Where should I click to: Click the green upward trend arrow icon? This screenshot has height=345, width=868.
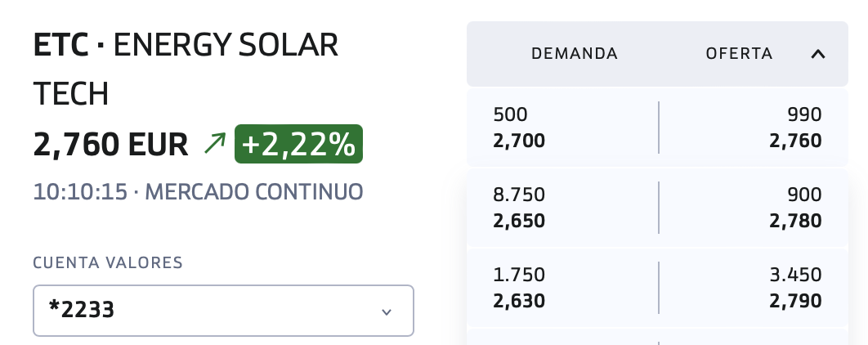214,144
